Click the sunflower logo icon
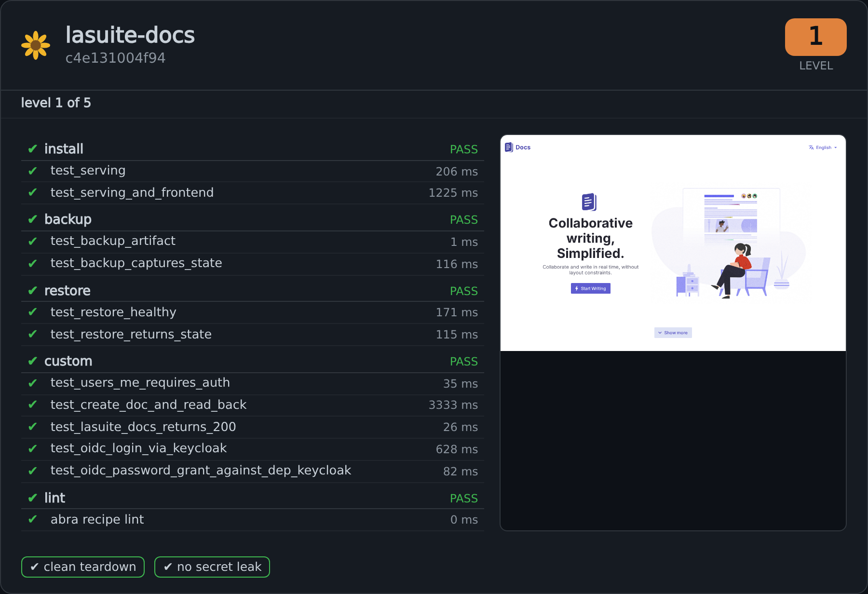The height and width of the screenshot is (594, 868). coord(36,45)
